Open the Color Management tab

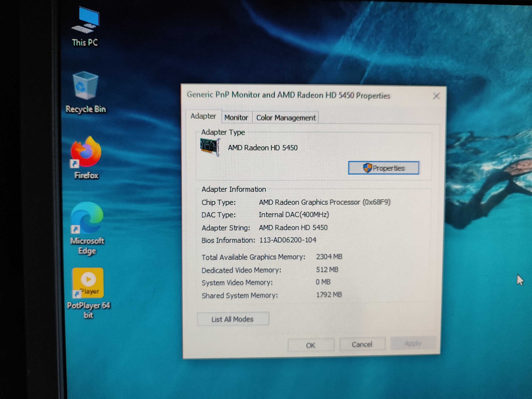tap(286, 118)
